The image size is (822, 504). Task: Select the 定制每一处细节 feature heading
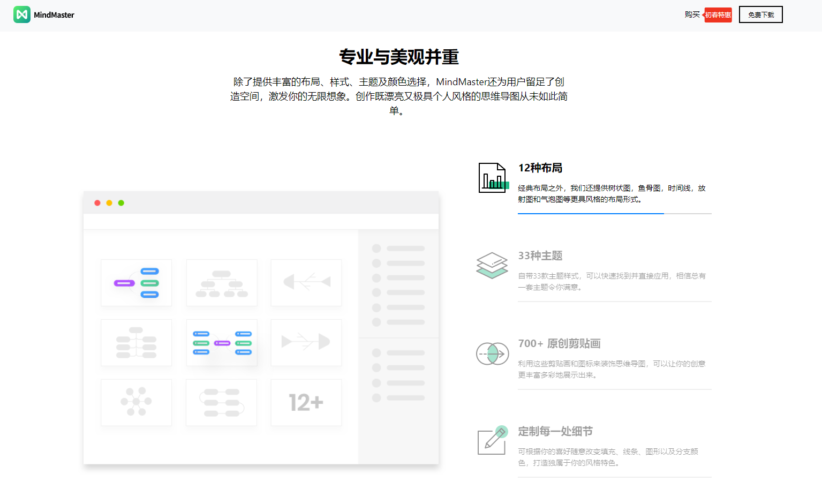click(555, 431)
